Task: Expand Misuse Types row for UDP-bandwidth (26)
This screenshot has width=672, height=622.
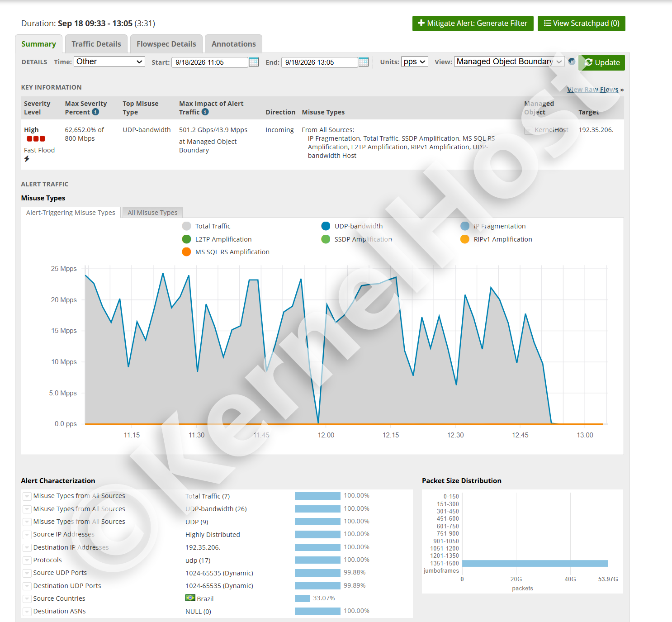Action: (x=27, y=509)
